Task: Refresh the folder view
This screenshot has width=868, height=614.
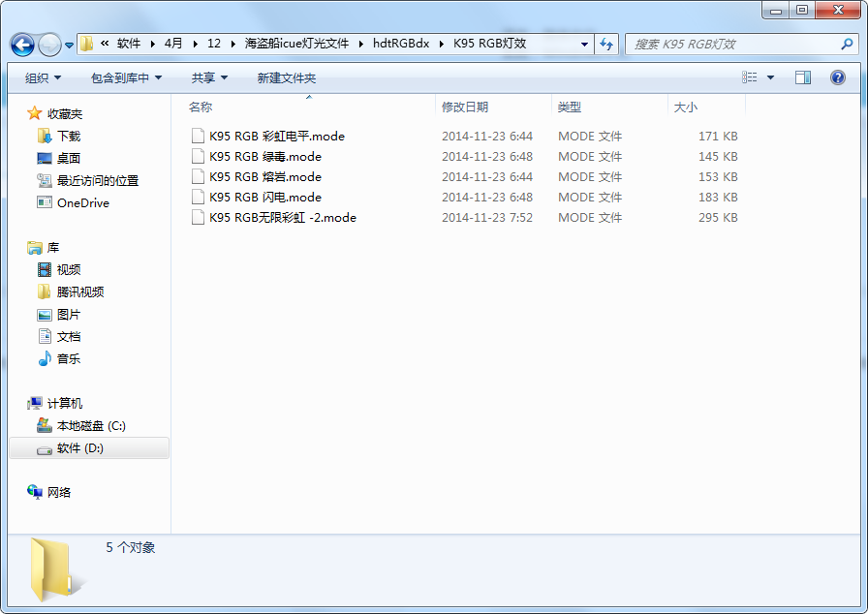Action: [x=606, y=45]
